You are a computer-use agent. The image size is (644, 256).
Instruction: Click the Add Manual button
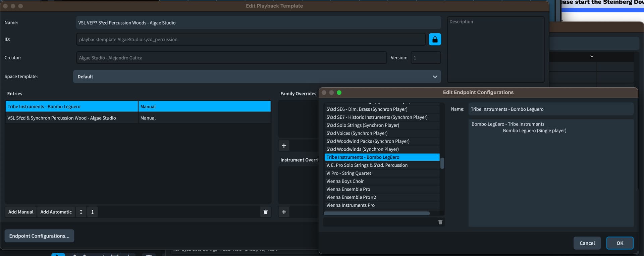[x=21, y=212]
